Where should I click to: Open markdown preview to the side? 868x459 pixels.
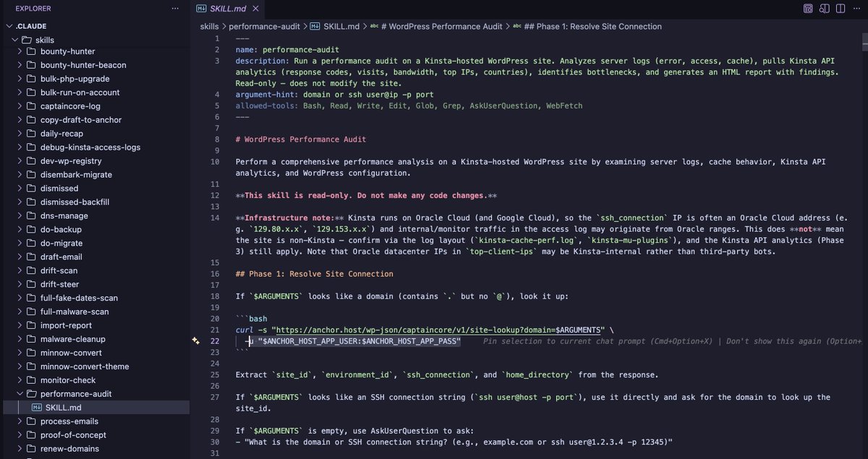click(824, 9)
